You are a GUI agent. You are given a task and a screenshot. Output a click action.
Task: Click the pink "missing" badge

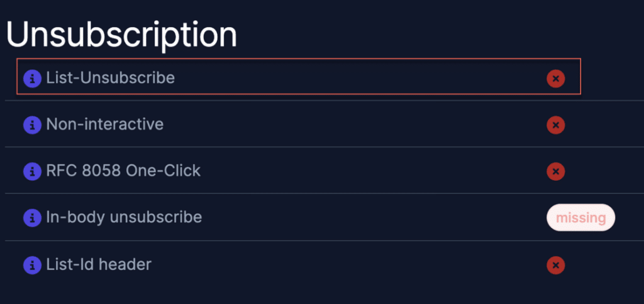click(x=580, y=217)
